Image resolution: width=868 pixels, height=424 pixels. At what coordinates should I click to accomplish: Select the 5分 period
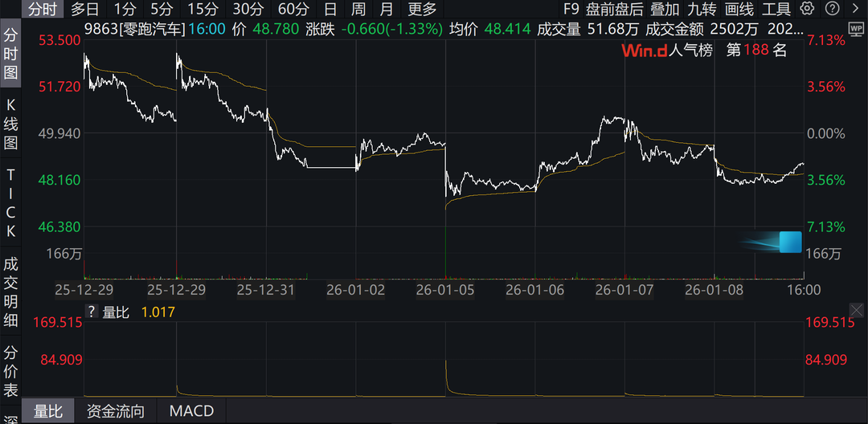(162, 9)
